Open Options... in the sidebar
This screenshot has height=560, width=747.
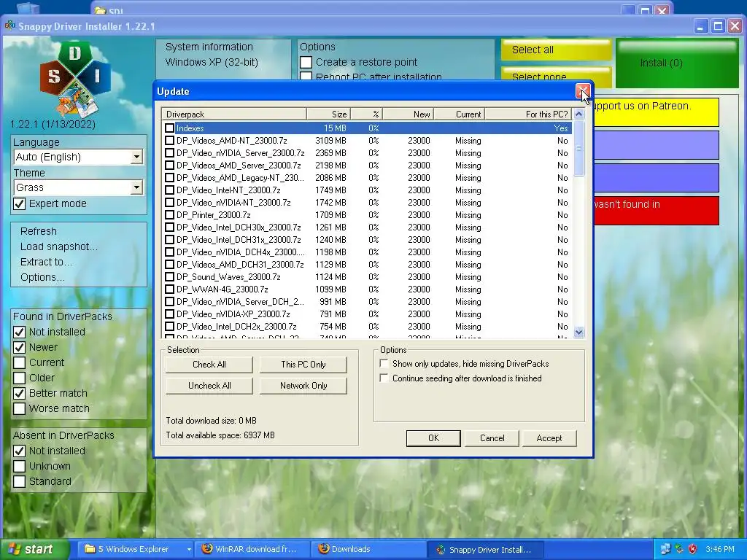tap(42, 277)
